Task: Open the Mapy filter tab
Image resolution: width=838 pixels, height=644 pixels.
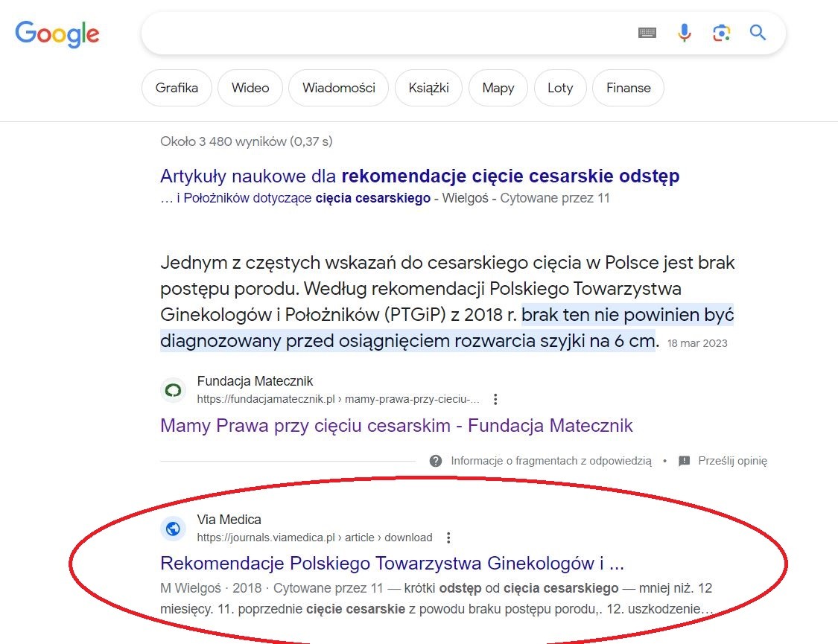Action: pyautogui.click(x=498, y=88)
